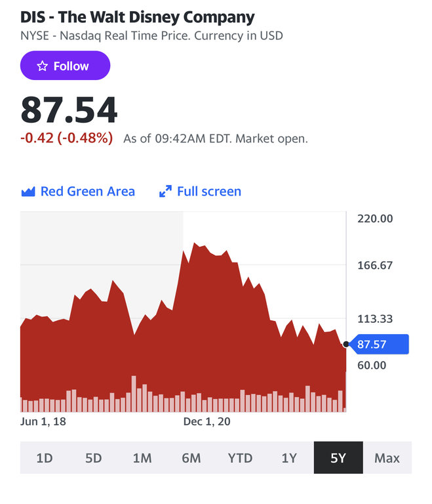Screen dimensions: 432x504
Task: Click the area chart icon beside Red Green Area
Action: [x=28, y=192]
